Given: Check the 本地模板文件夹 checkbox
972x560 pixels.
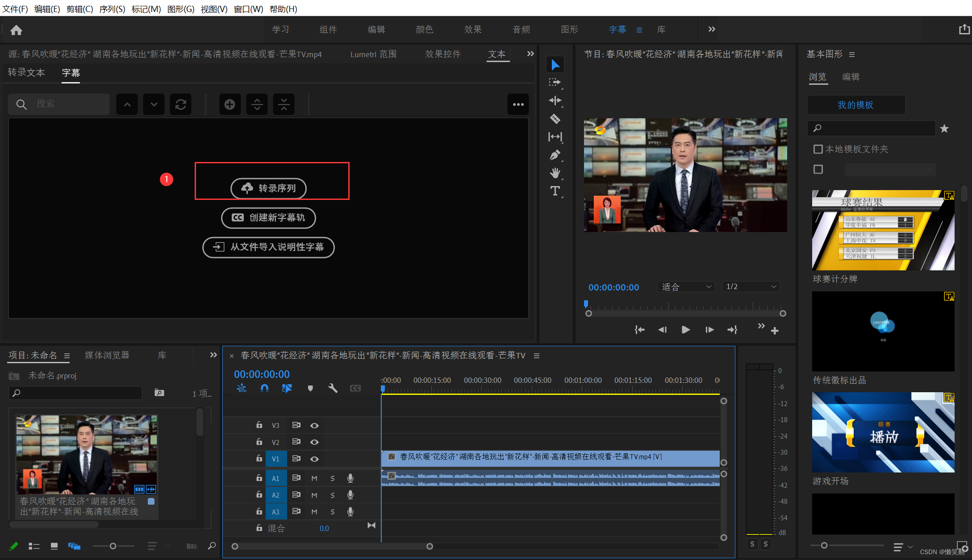Looking at the screenshot, I should coord(818,149).
